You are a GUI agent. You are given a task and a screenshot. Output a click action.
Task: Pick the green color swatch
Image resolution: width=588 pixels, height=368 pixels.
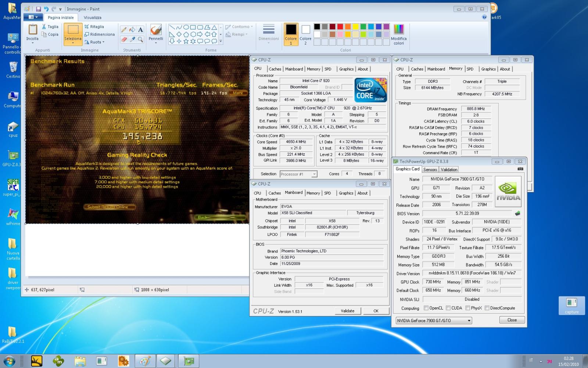tap(363, 26)
